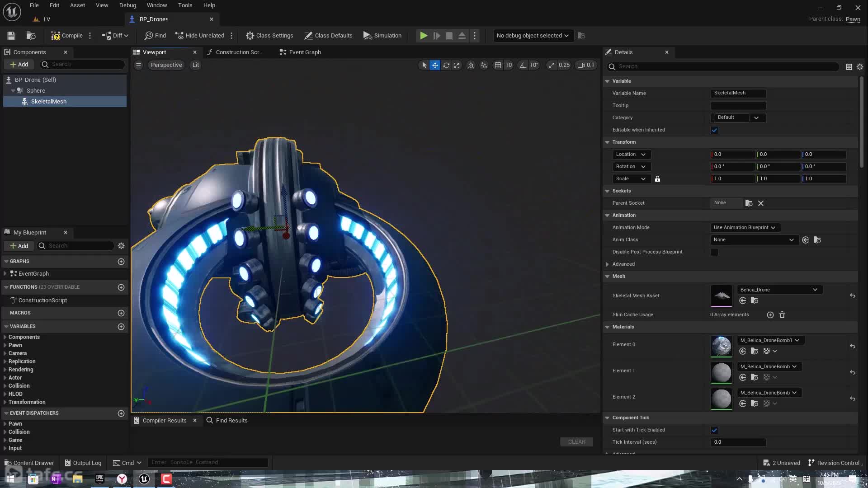This screenshot has width=868, height=488.
Task: Open Details panel settings gear
Action: coord(860,67)
